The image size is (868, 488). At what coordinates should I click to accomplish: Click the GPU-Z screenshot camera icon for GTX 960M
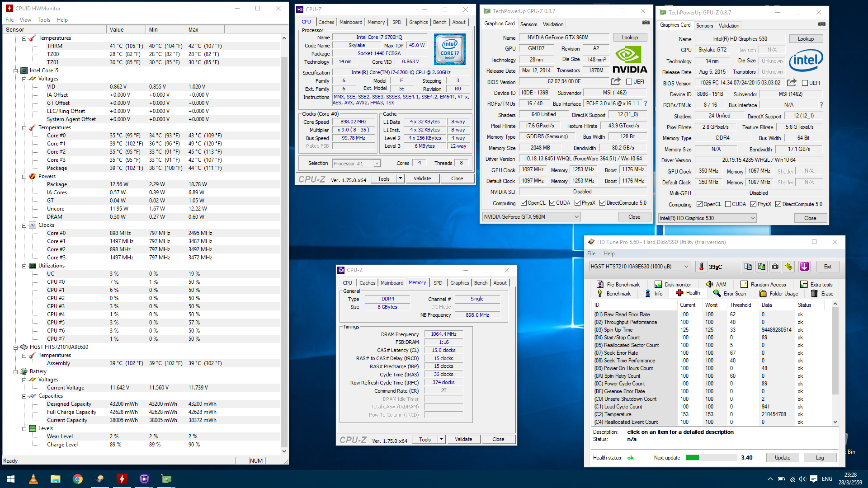[646, 23]
